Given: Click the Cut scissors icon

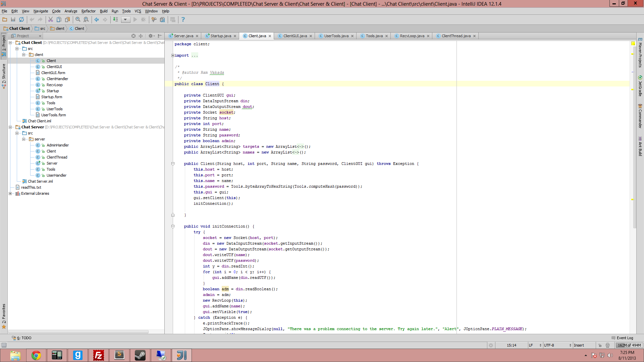Looking at the screenshot, I should 50,19.
